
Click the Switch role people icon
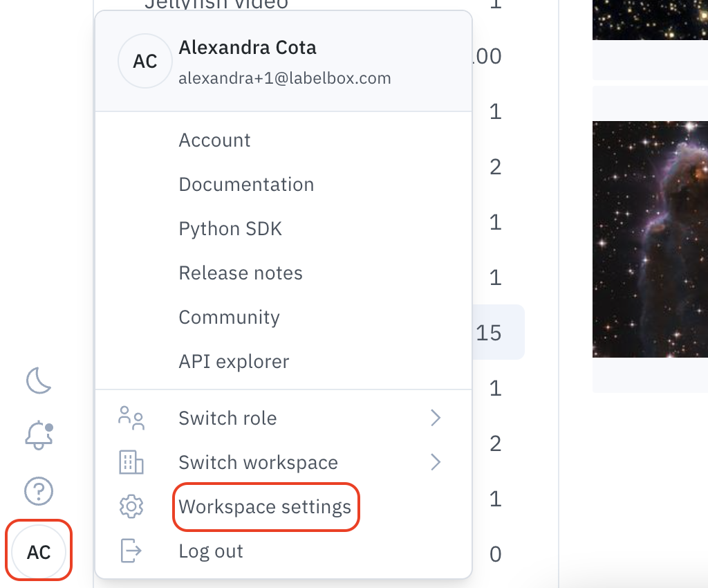(x=131, y=419)
